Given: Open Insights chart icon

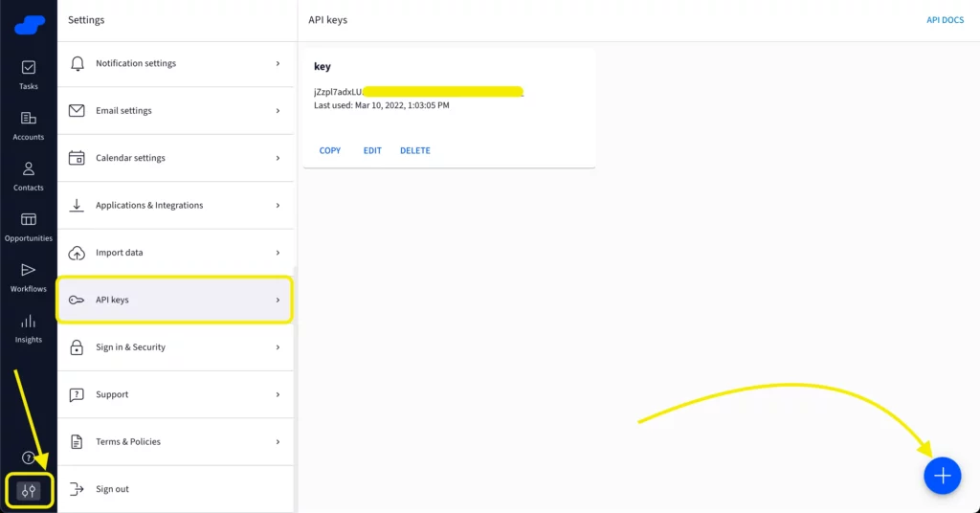Looking at the screenshot, I should point(29,327).
